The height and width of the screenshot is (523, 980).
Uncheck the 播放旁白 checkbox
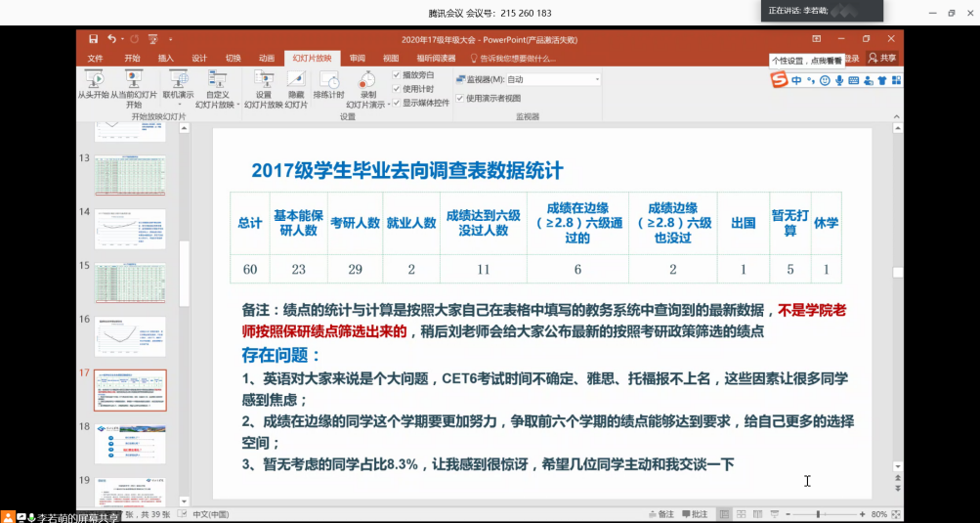pyautogui.click(x=397, y=75)
